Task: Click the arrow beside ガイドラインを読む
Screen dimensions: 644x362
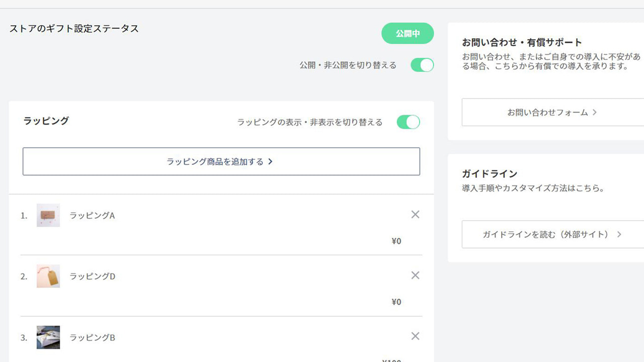Action: (x=619, y=234)
